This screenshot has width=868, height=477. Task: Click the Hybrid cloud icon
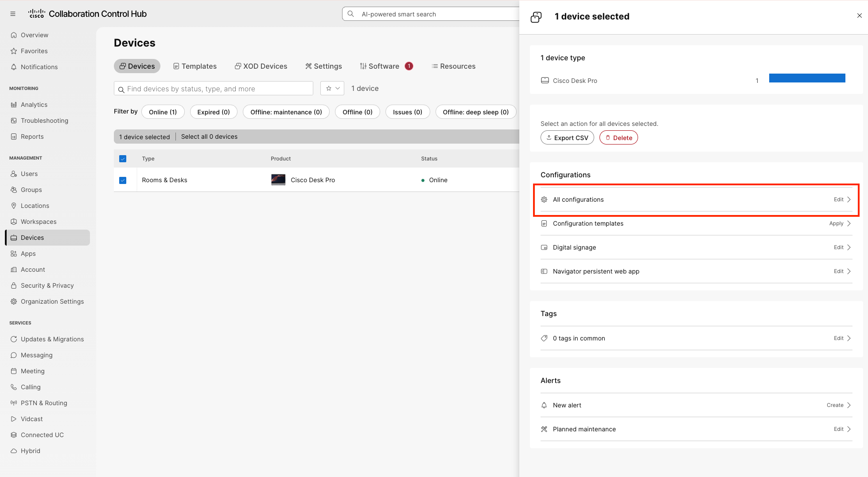tap(14, 451)
